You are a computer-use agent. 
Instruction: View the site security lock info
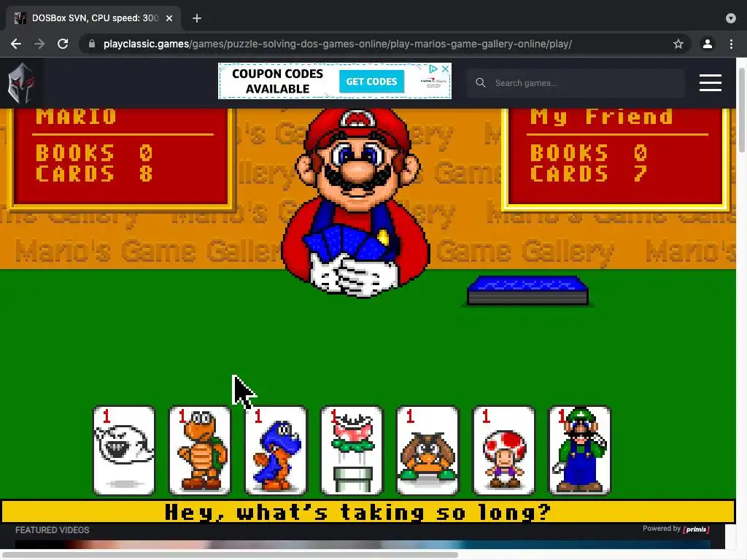point(92,44)
